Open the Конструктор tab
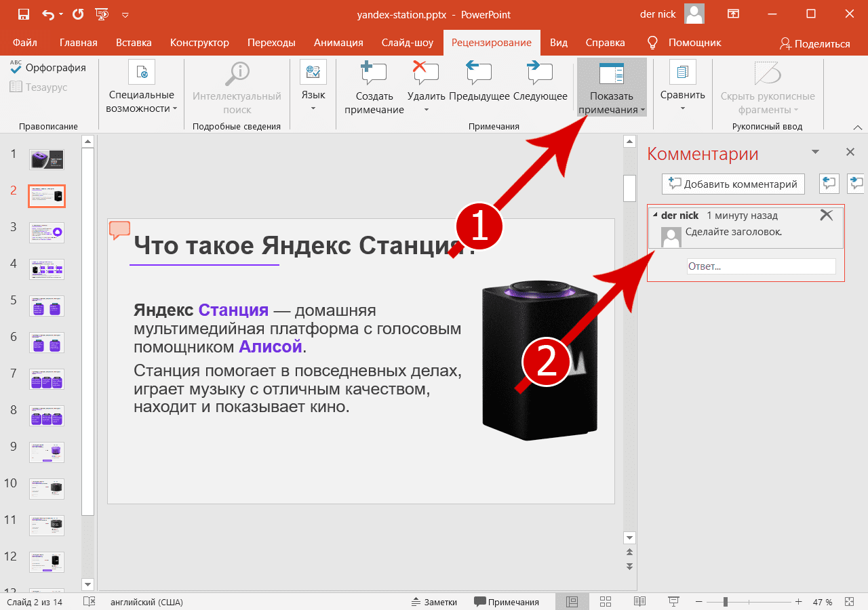This screenshot has height=610, width=868. tap(199, 43)
